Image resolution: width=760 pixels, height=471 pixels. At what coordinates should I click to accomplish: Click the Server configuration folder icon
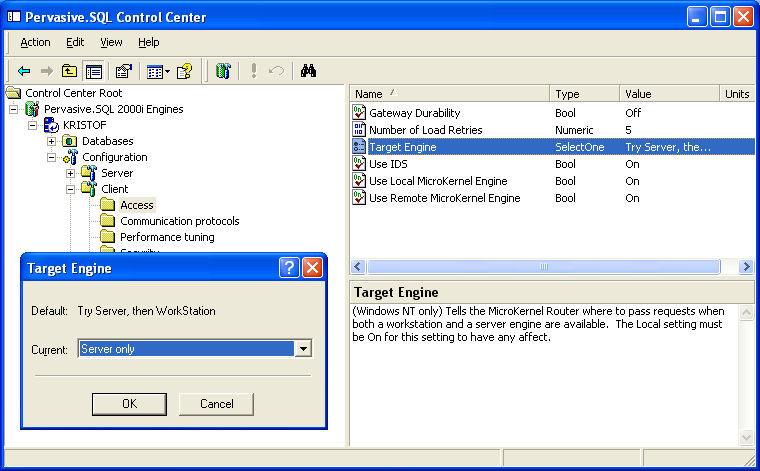(89, 173)
